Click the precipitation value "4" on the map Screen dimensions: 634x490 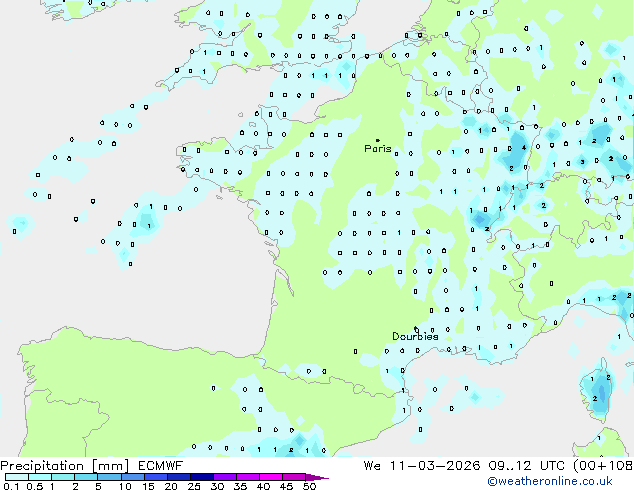pos(524,148)
